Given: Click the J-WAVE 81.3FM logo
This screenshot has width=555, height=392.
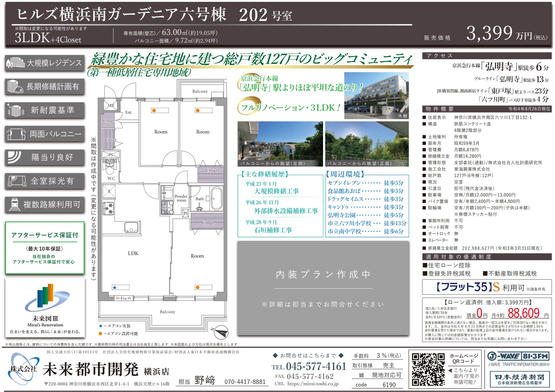Looking at the screenshot, I should pos(518,356).
